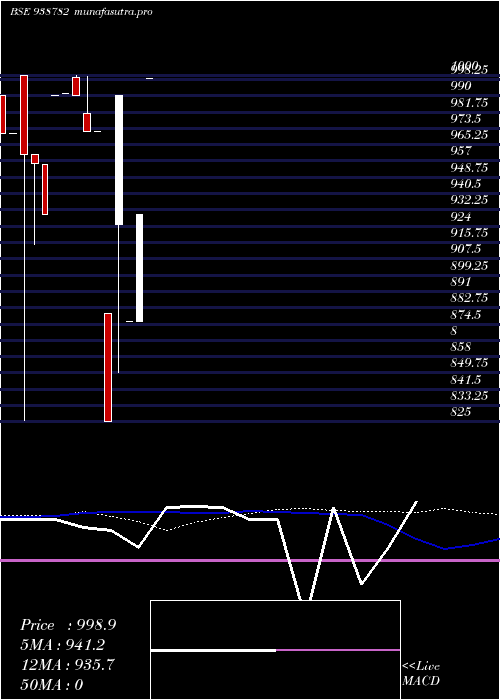500x700 pixels.
Task: Click the white candle from 874.5 to 924
Action: 139,268
